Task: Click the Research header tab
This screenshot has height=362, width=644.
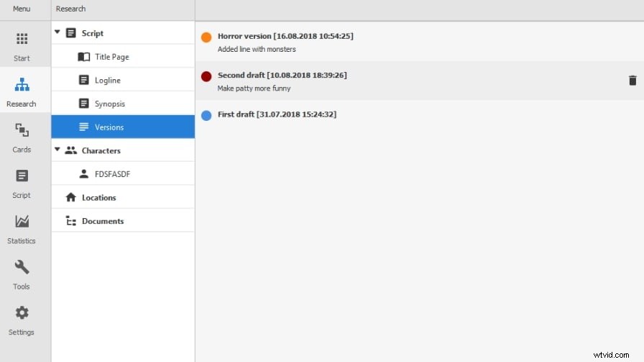Action: click(70, 9)
